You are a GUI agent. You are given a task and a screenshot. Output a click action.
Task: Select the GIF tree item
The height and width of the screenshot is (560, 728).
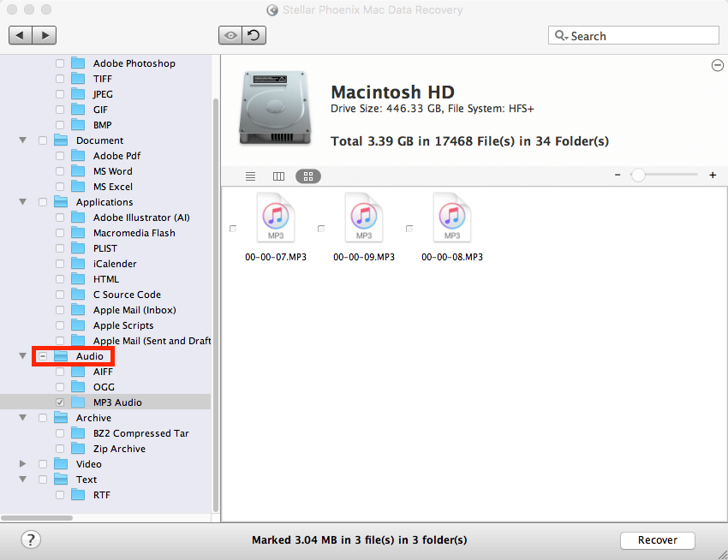(x=100, y=110)
